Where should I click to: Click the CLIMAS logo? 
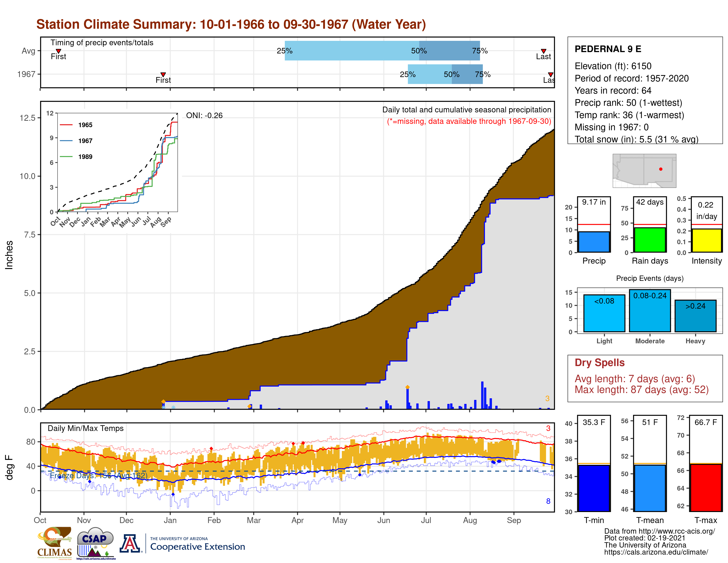click(55, 543)
